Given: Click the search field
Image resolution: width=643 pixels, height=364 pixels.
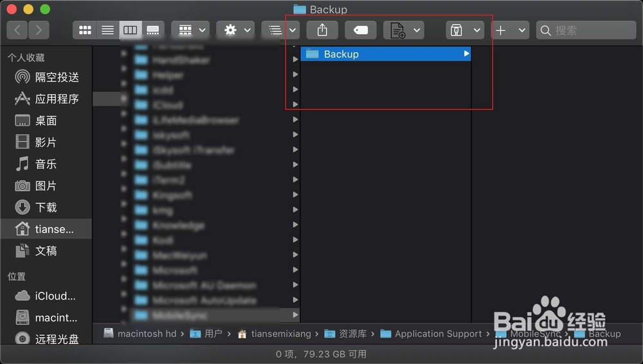Looking at the screenshot, I should click(x=586, y=30).
